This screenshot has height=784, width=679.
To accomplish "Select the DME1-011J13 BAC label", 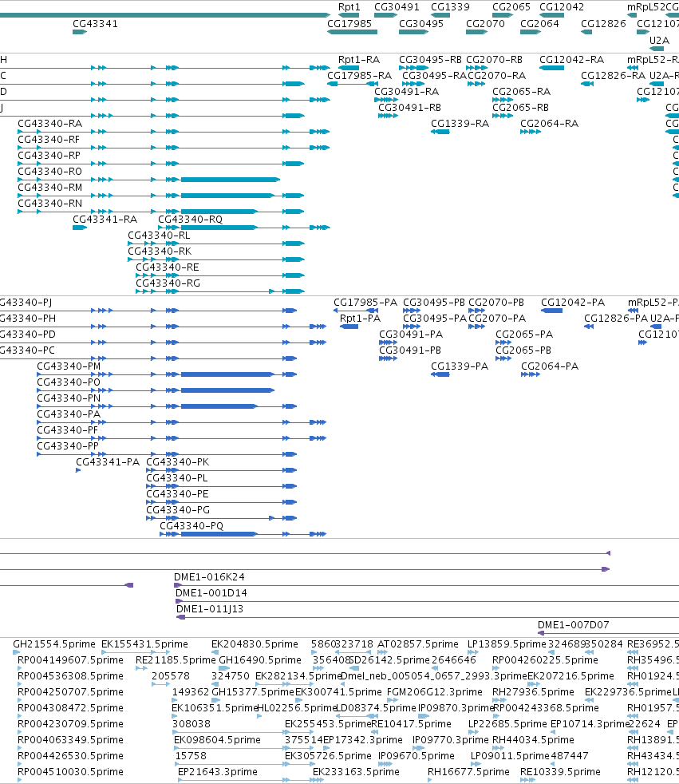I will point(209,609).
